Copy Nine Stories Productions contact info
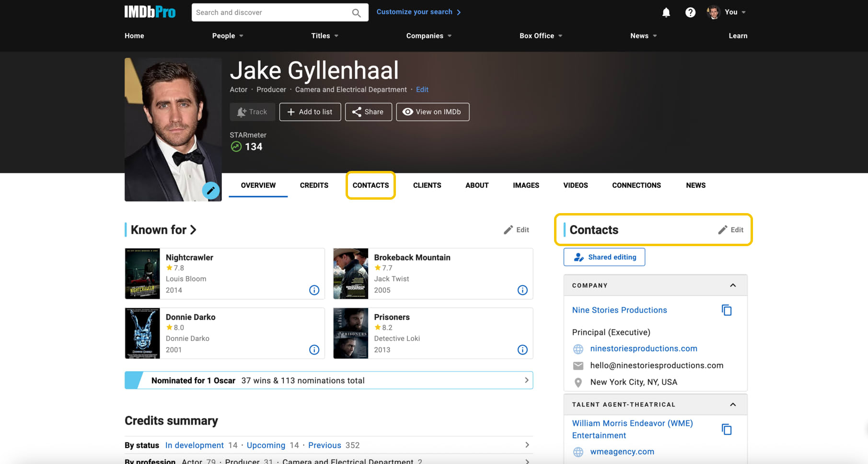This screenshot has width=868, height=464. (726, 310)
